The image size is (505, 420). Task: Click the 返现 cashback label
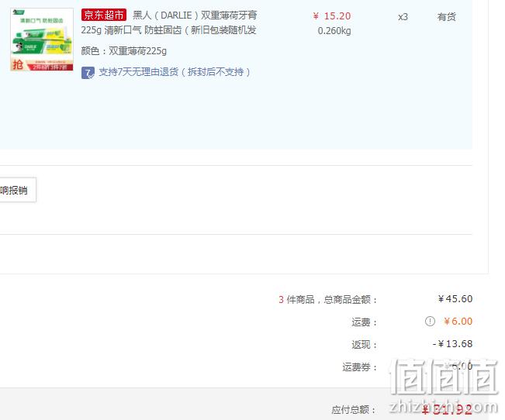click(x=364, y=345)
